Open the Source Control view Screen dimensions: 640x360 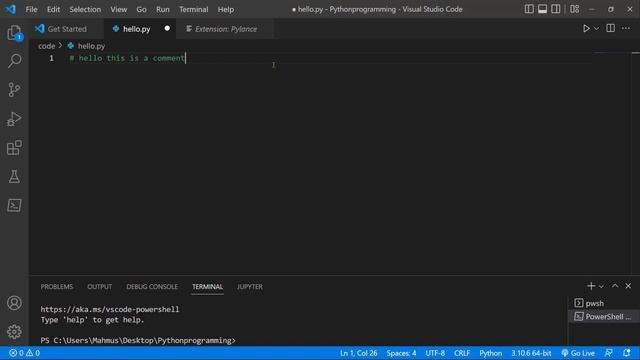(x=14, y=90)
